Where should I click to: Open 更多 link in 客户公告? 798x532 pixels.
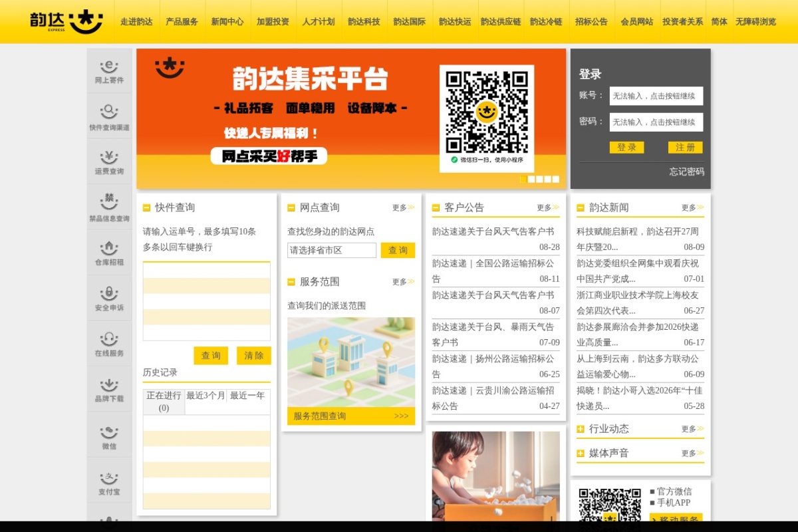coord(548,208)
